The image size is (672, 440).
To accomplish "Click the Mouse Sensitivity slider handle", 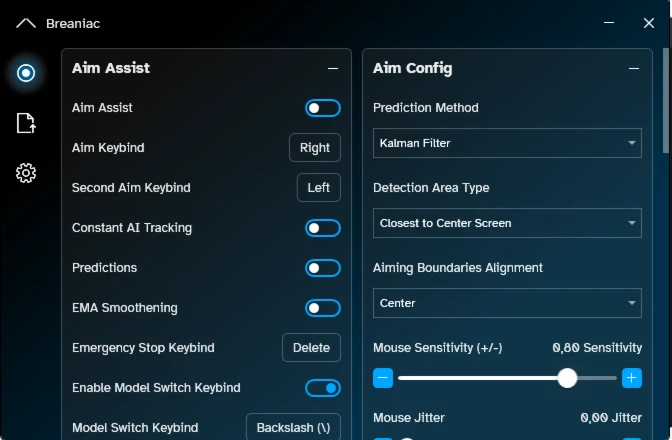I will pyautogui.click(x=567, y=378).
